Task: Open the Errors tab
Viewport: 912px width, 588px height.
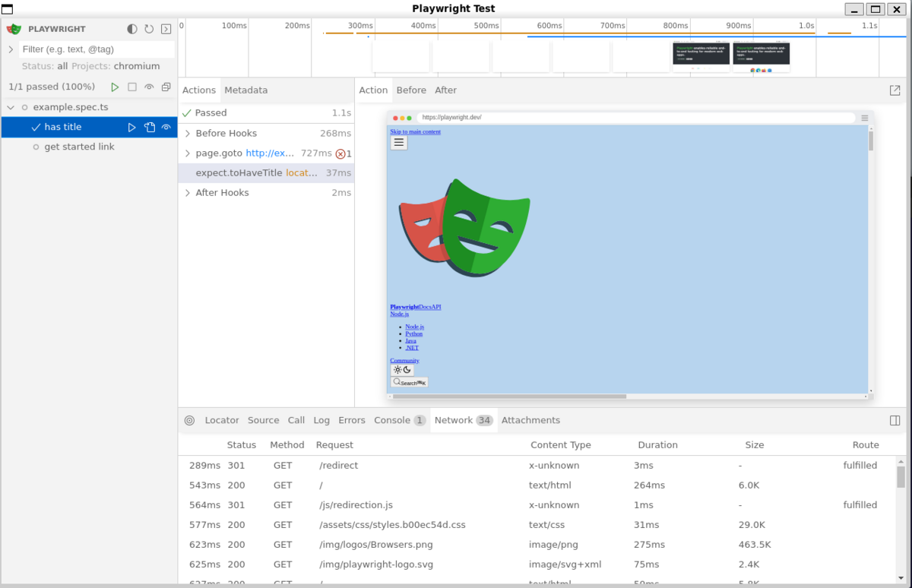Action: click(x=352, y=420)
